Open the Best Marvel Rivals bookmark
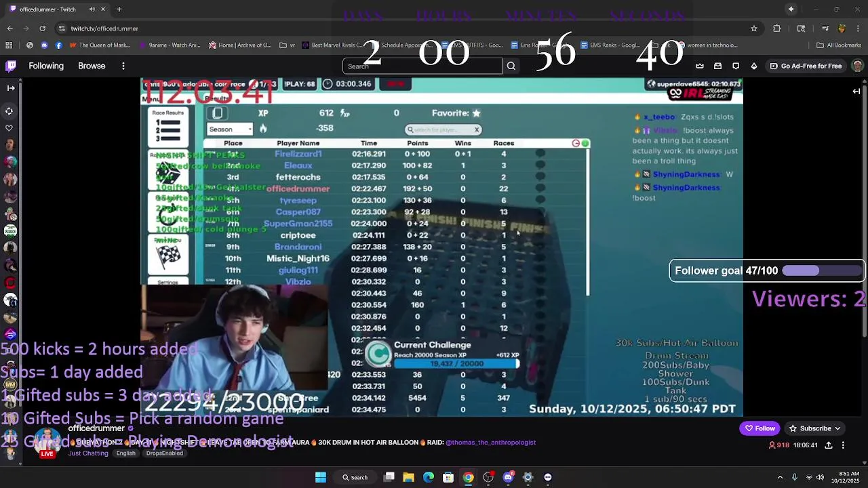Viewport: 868px width, 488px height. (x=333, y=45)
